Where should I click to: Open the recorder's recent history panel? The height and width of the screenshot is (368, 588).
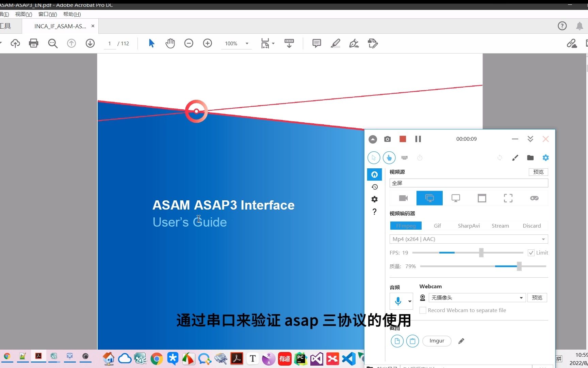[x=374, y=187]
